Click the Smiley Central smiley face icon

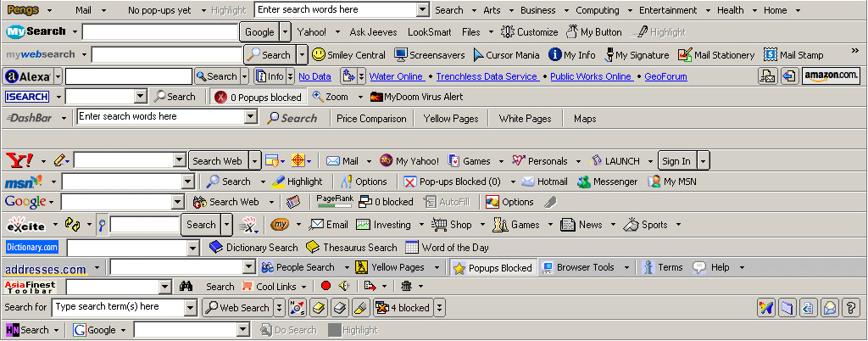[319, 54]
